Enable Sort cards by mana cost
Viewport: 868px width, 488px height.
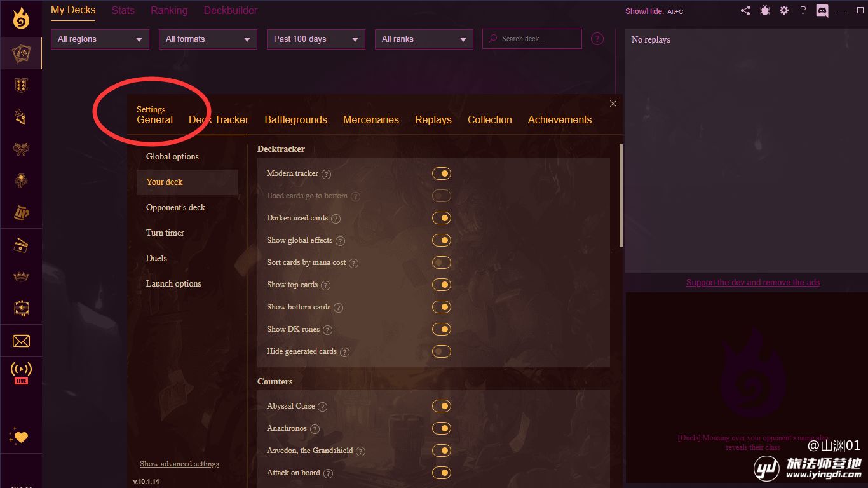442,262
